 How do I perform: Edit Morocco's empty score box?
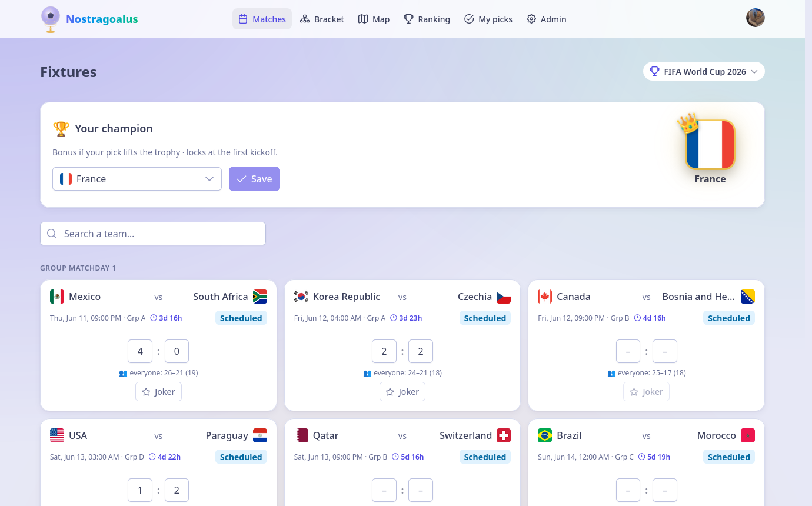pos(665,490)
